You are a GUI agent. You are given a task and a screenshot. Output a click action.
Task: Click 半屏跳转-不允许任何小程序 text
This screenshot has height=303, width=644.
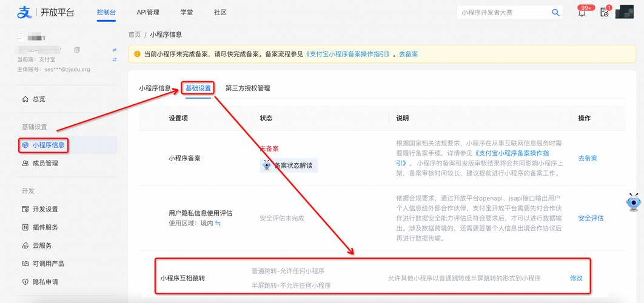pyautogui.click(x=292, y=285)
